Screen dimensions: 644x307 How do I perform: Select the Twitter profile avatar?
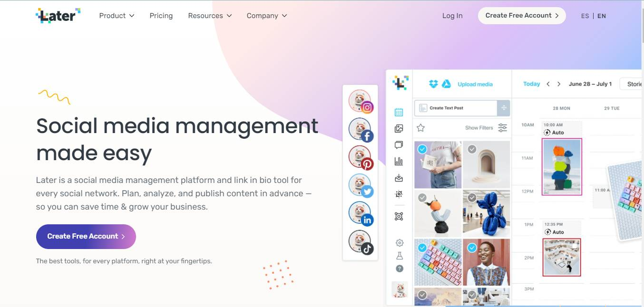coord(360,185)
